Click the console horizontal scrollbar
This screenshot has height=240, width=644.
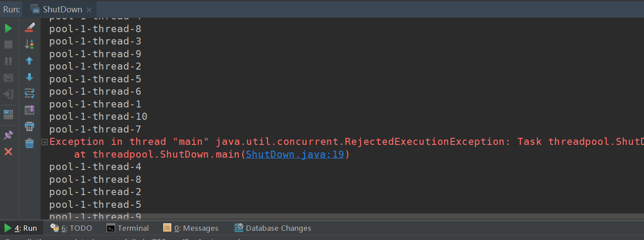coord(342,216)
